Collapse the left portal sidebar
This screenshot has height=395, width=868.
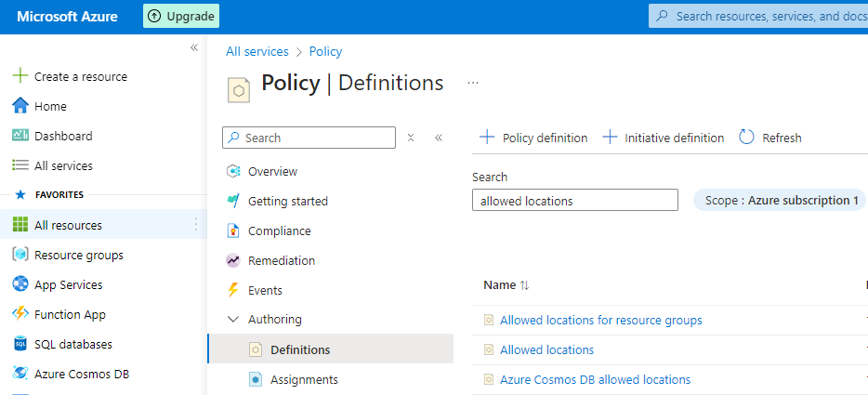(x=194, y=47)
